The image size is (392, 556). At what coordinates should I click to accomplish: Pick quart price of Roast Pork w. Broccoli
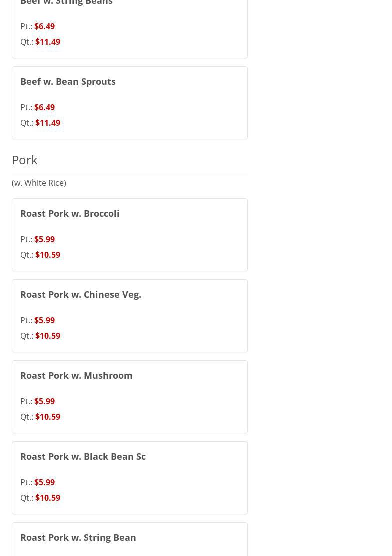[x=47, y=255]
